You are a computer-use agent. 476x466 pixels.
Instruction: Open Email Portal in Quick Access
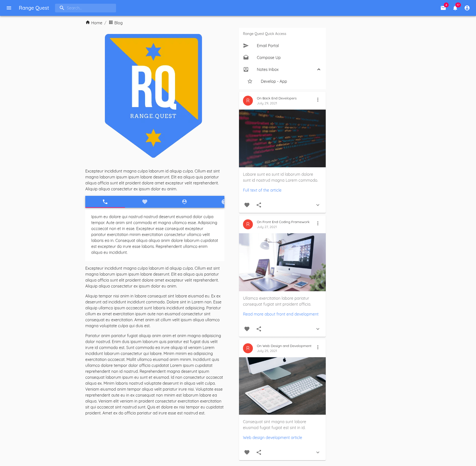[282, 46]
